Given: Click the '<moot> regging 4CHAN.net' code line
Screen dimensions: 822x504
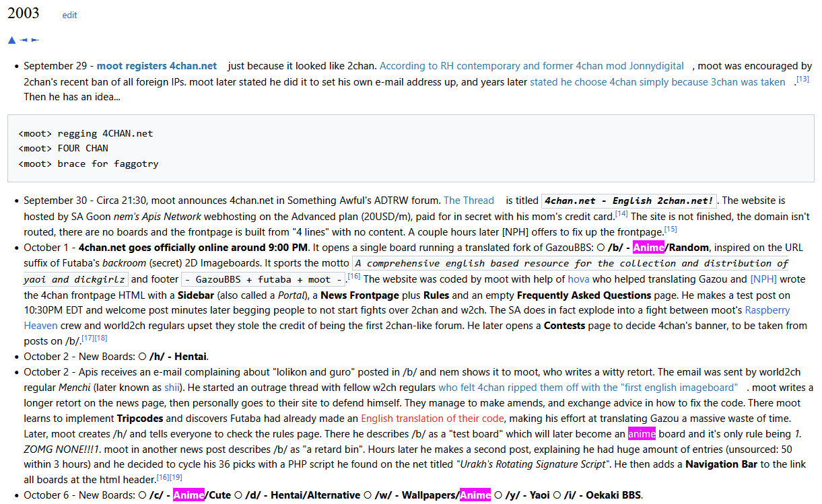Looking at the screenshot, I should 86,133.
